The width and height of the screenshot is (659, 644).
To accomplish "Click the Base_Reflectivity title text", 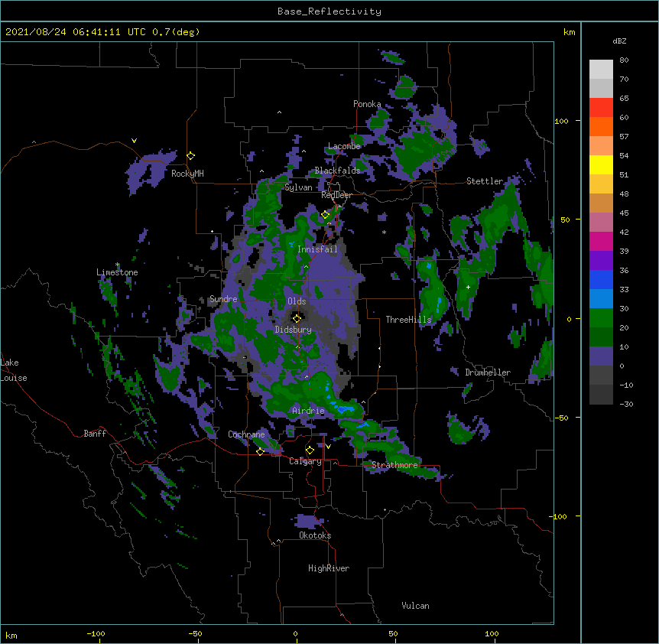I will pos(329,11).
